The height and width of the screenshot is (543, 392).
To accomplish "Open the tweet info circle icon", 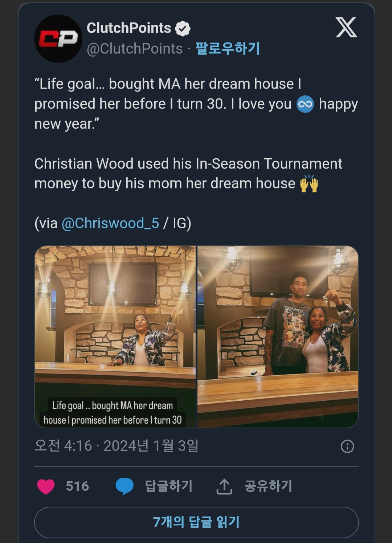I will (x=347, y=446).
